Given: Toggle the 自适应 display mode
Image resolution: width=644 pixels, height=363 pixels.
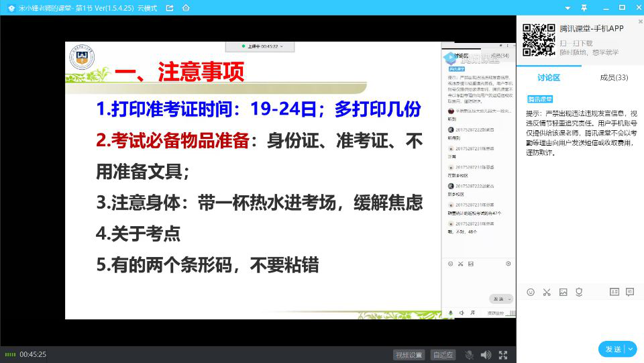Looking at the screenshot, I should [x=443, y=354].
